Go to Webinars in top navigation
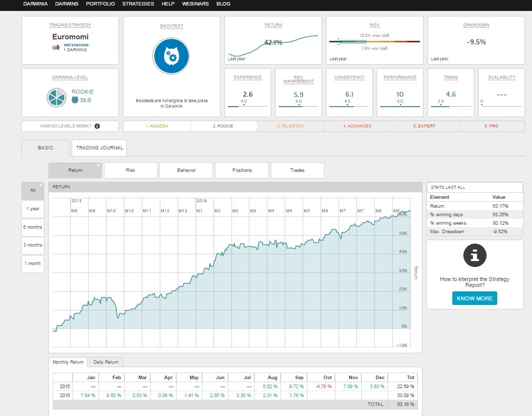Screen dimensions: 532x416 (x=195, y=4)
